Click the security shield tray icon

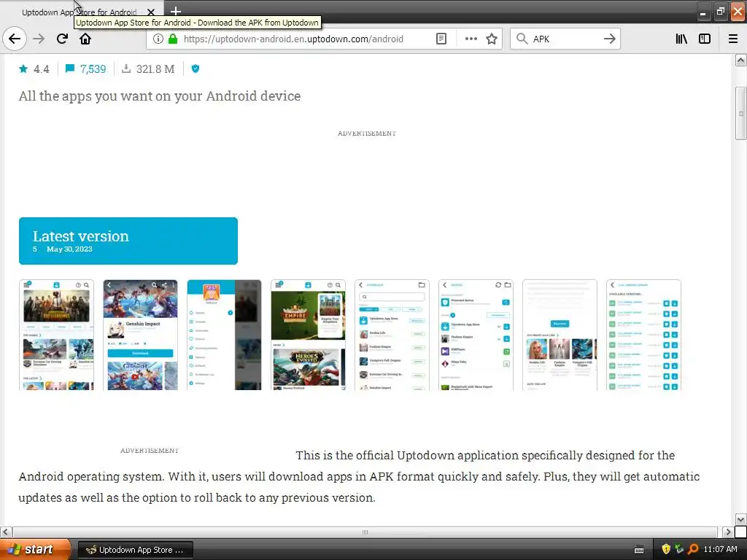tap(666, 549)
